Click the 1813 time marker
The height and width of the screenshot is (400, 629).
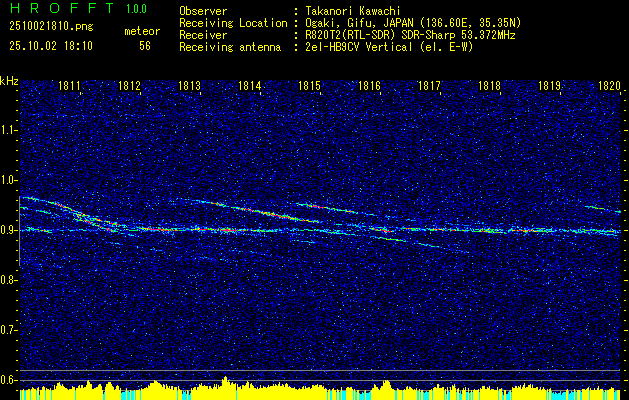tap(189, 85)
